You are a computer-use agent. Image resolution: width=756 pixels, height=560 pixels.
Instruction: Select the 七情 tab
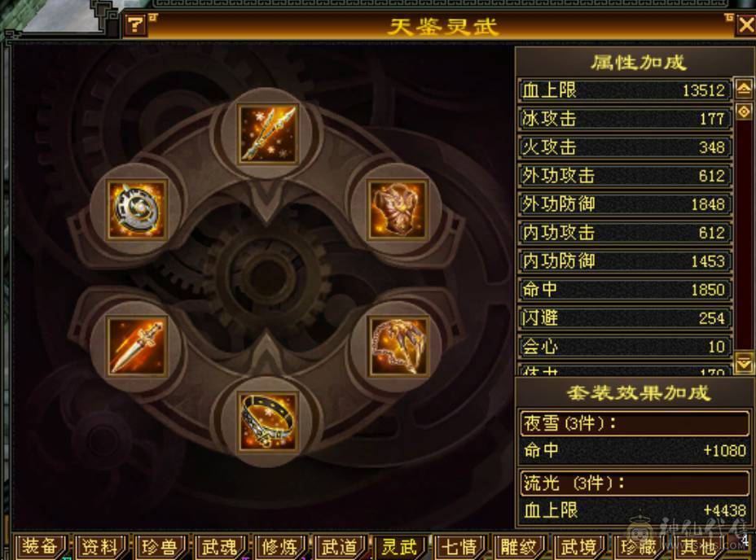459,547
